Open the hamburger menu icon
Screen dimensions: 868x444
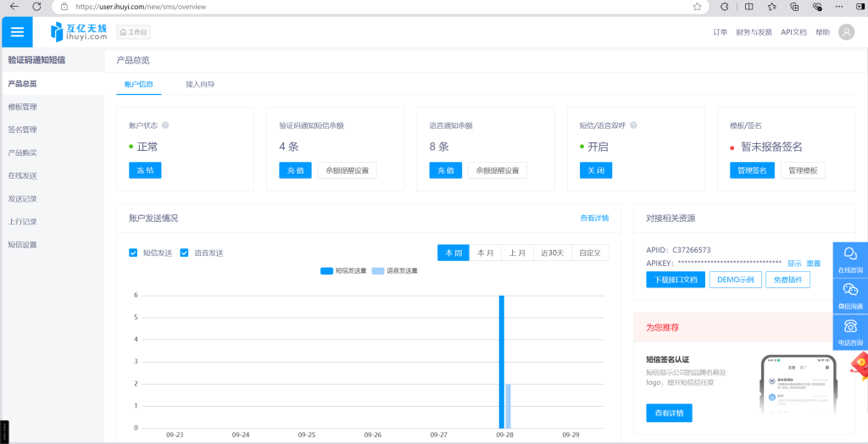[17, 32]
